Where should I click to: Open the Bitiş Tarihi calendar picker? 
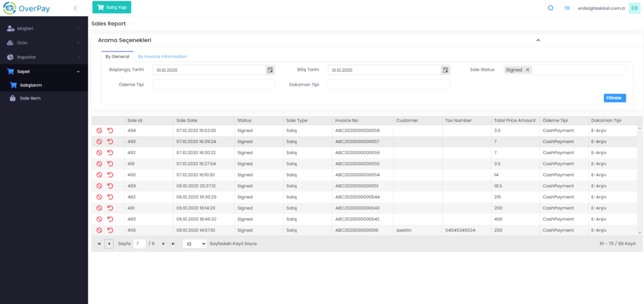[x=445, y=70]
